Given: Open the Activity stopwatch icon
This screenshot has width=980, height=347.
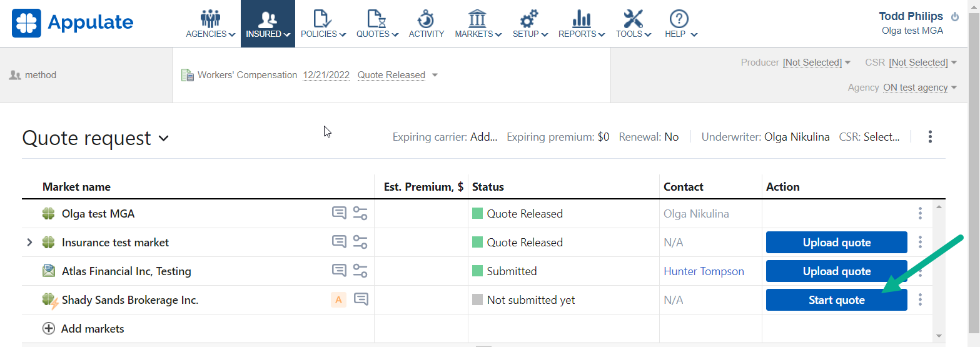Looking at the screenshot, I should click(x=426, y=19).
